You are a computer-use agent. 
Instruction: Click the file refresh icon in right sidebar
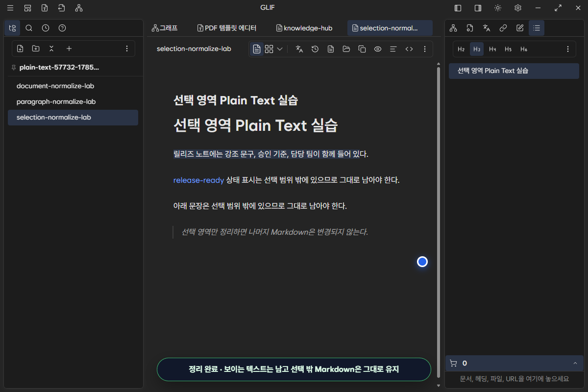point(470,28)
